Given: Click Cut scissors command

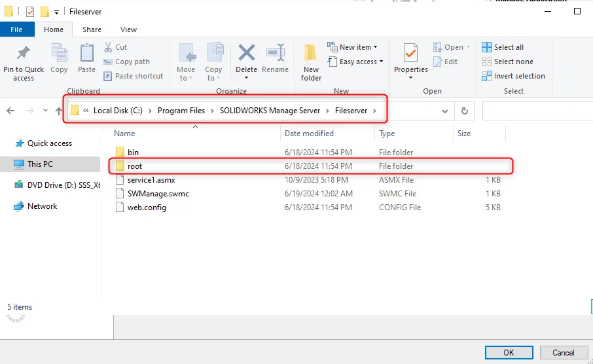Looking at the screenshot, I should click(116, 47).
